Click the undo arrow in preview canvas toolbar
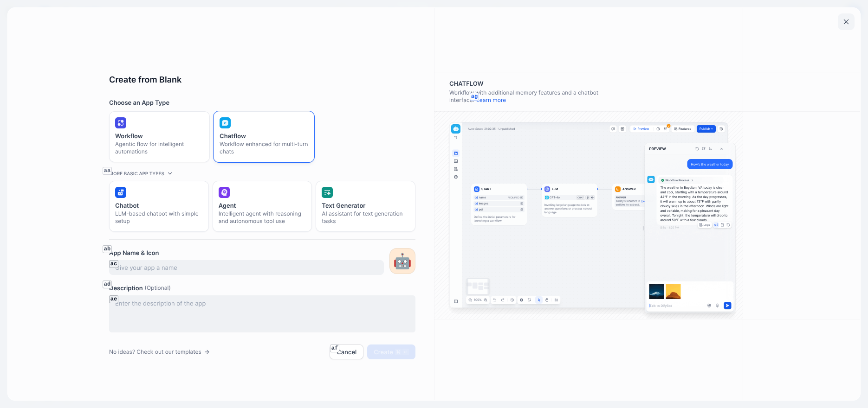 [495, 300]
